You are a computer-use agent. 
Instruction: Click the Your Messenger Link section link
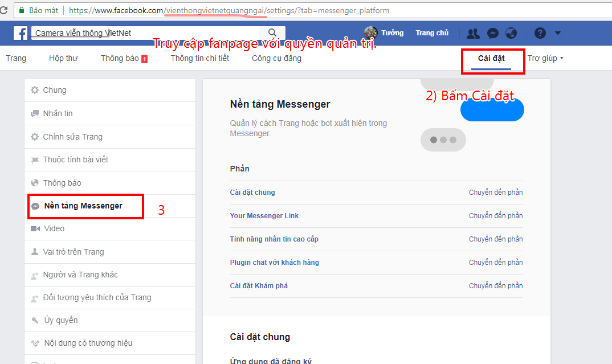[x=264, y=216]
